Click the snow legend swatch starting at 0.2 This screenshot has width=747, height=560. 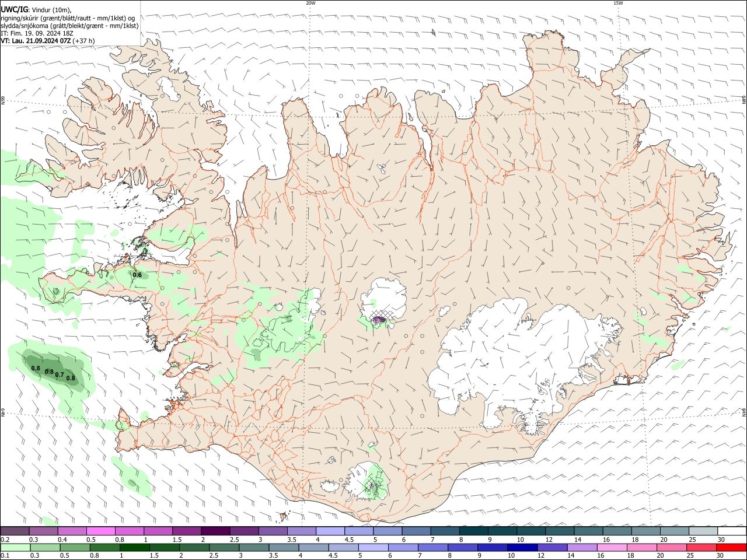[15, 531]
